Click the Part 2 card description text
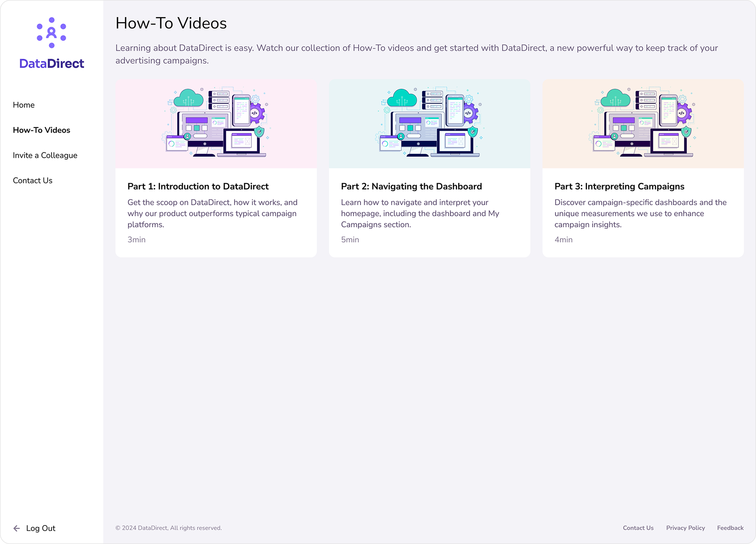 420,213
